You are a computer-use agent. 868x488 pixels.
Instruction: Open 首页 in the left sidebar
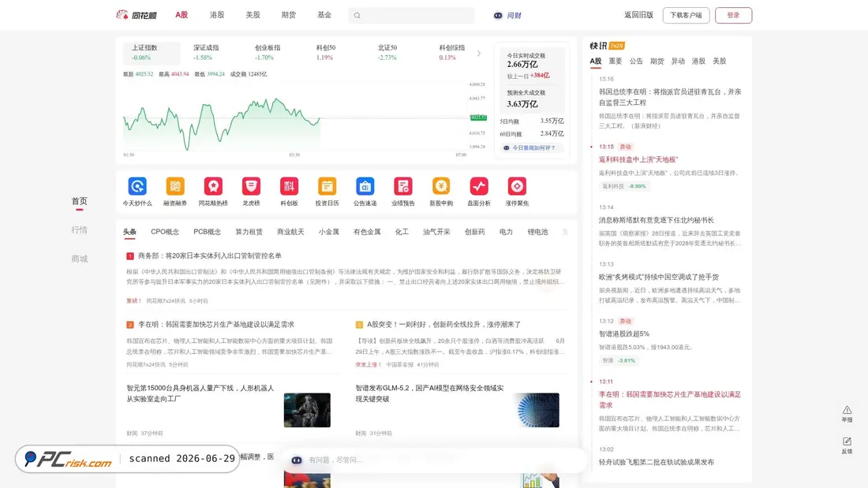point(79,201)
